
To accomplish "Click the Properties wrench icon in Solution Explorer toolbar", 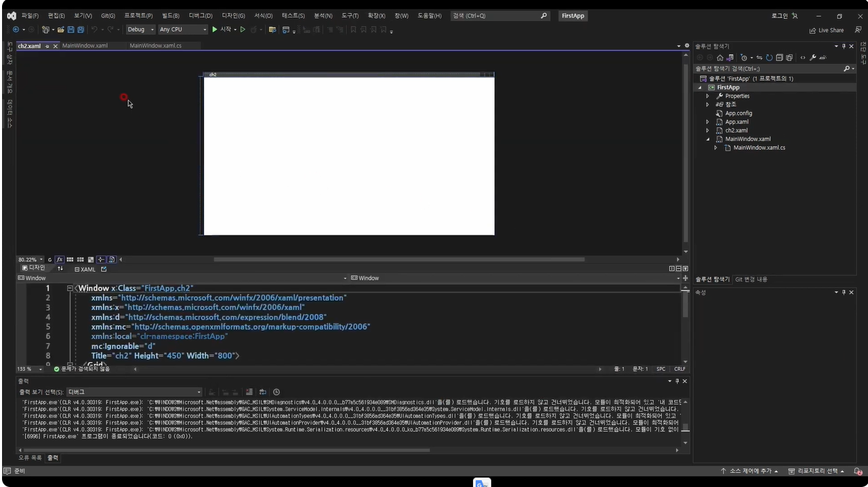I will (812, 58).
